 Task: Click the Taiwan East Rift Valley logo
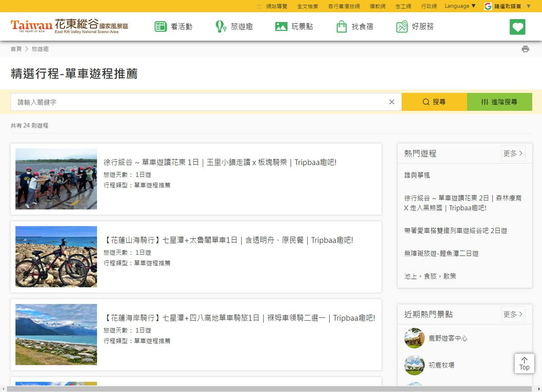pos(70,26)
